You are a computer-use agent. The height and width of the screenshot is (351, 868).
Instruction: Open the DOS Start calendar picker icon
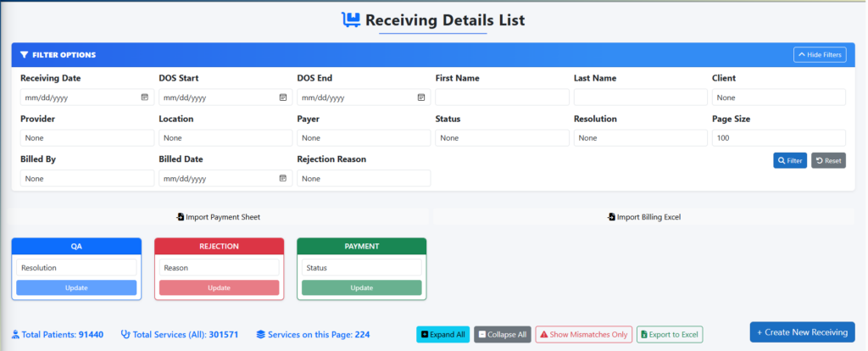pos(283,97)
